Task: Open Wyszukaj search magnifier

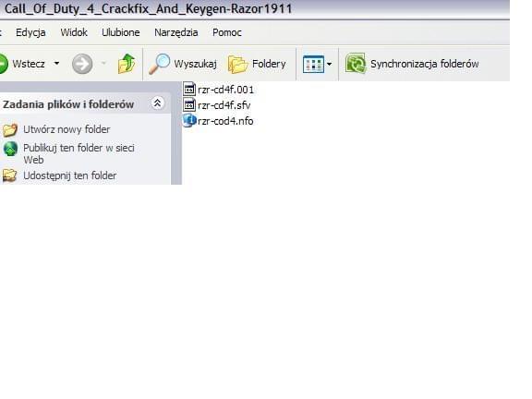Action: pos(160,64)
